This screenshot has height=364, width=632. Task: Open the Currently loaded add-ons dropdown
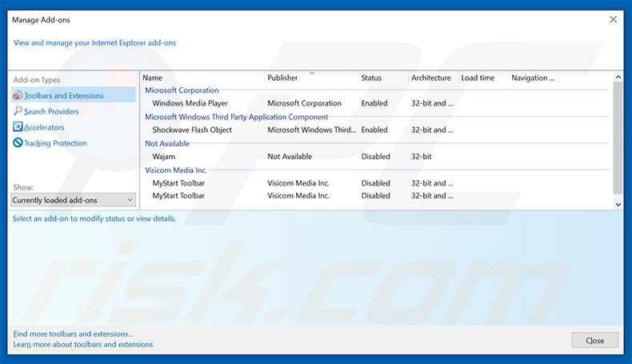pos(73,200)
